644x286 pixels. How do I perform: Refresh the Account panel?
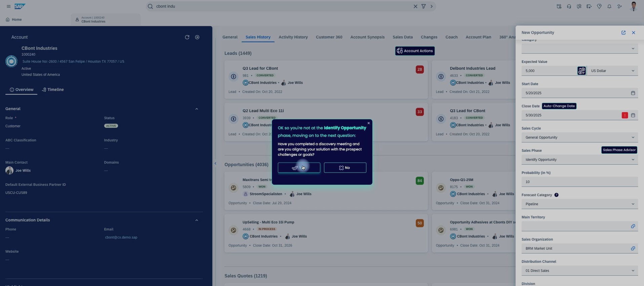[x=187, y=37]
